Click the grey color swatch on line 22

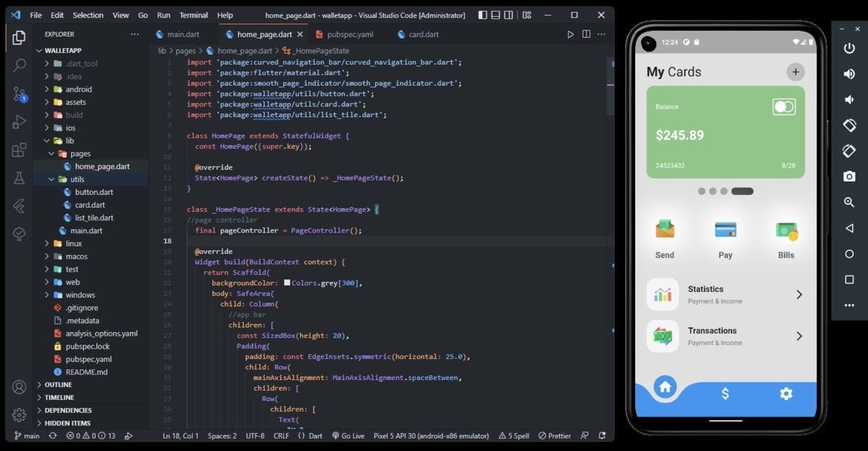(287, 282)
